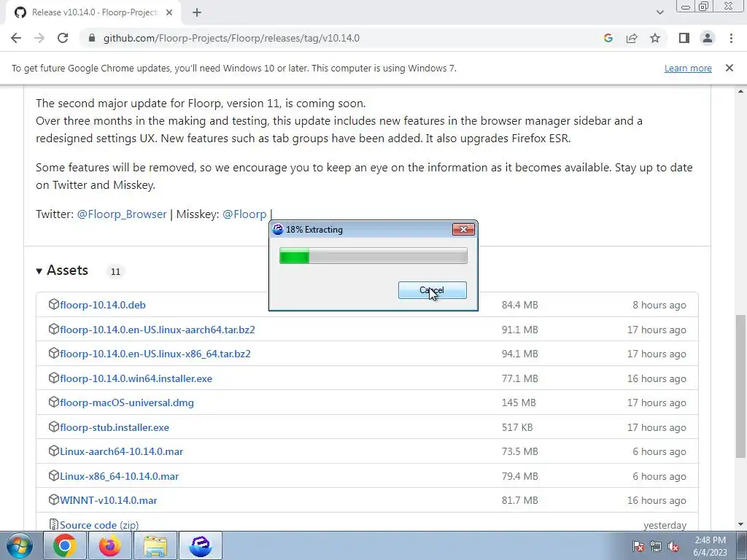This screenshot has width=747, height=560.
Task: Reload the GitHub release page
Action: (x=63, y=38)
